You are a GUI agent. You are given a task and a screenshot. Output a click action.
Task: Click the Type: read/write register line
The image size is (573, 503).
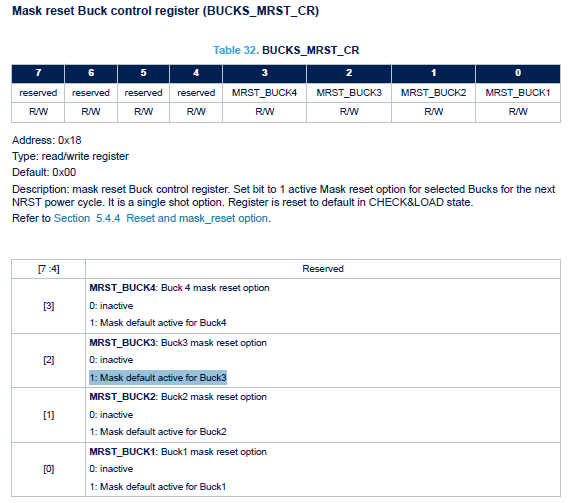coord(71,156)
